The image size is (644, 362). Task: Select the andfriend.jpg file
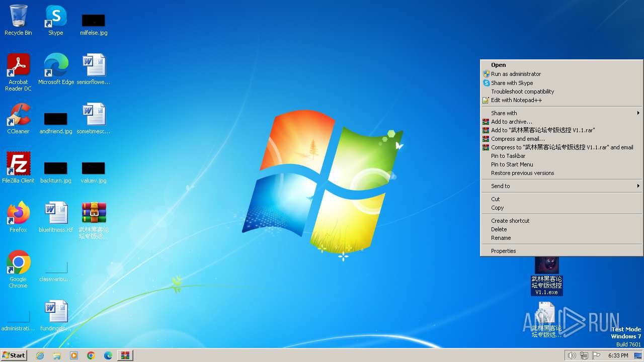click(x=56, y=123)
